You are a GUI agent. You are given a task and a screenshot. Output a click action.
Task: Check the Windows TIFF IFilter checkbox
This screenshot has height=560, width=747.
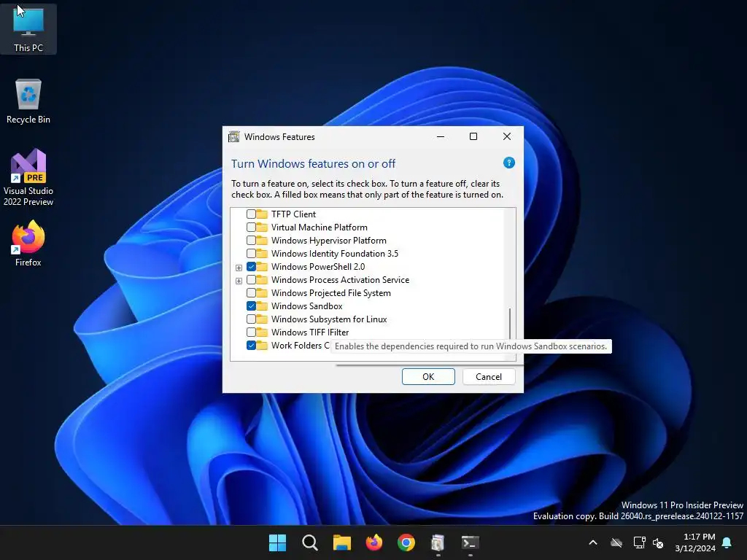tap(251, 332)
